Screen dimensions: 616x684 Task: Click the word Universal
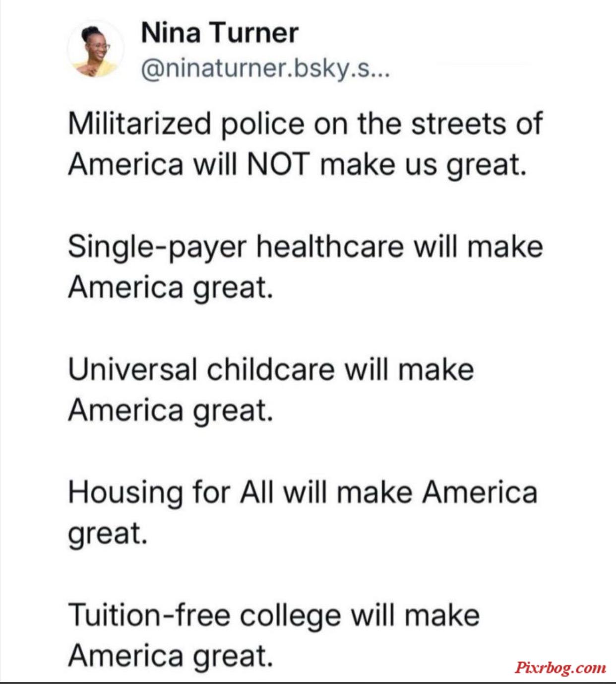tap(132, 369)
